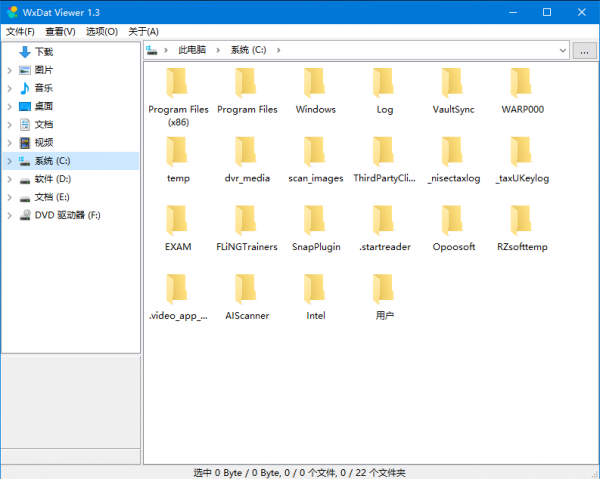Click the VaultSync folder icon
The width and height of the screenshot is (600, 479).
tap(453, 83)
